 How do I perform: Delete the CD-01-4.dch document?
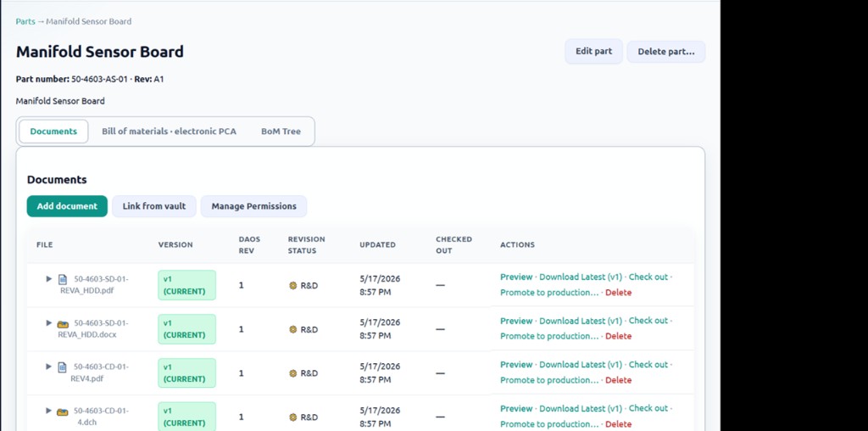618,424
